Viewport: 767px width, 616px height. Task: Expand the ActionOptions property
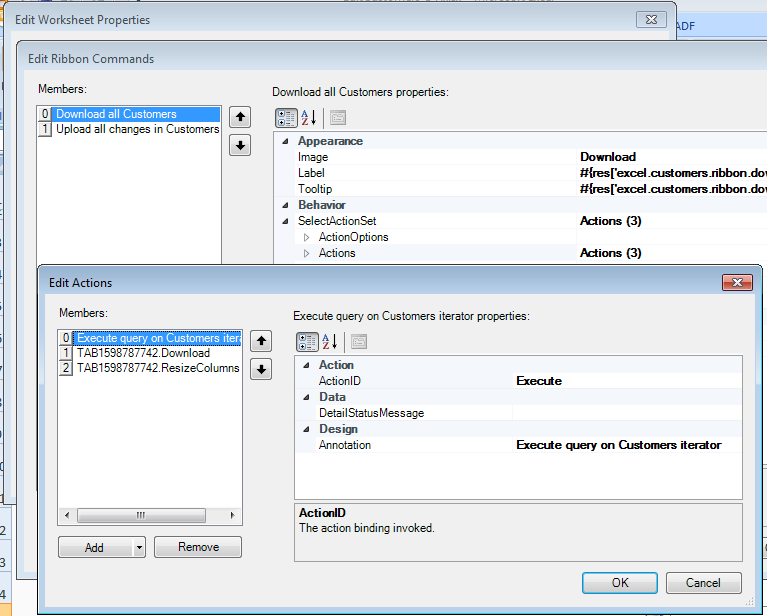pyautogui.click(x=306, y=237)
